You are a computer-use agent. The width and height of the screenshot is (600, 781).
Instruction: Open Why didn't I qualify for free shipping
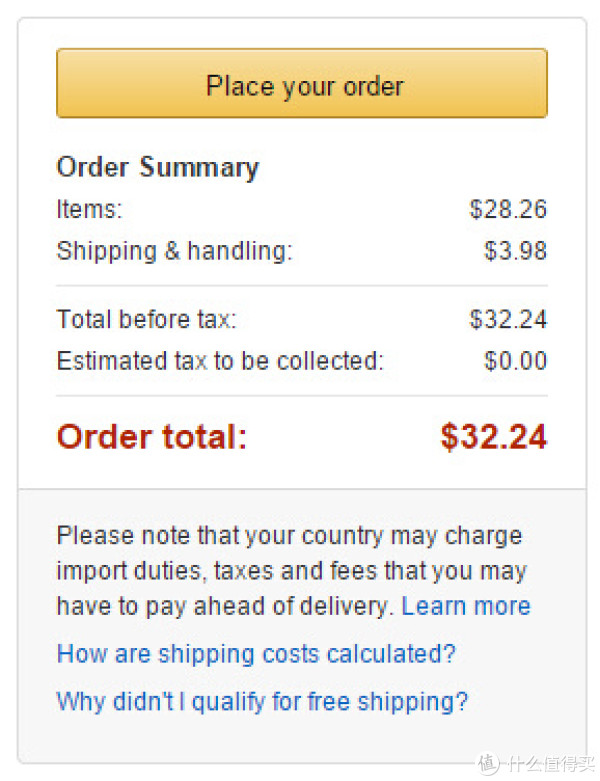pyautogui.click(x=262, y=702)
